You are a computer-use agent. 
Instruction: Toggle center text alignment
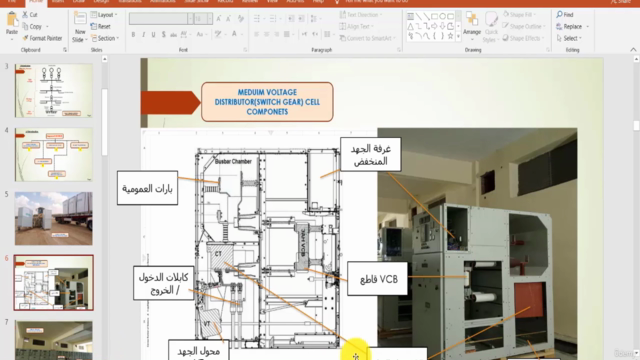pos(267,34)
